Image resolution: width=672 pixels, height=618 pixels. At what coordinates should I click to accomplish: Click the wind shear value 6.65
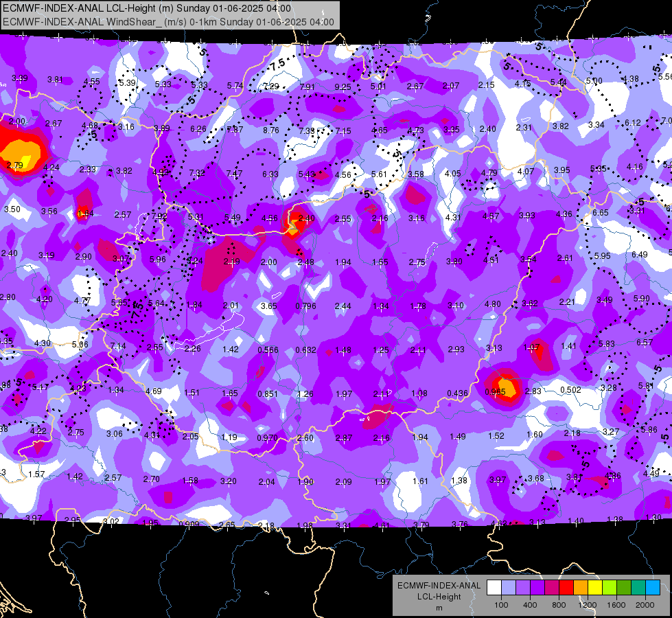click(x=601, y=213)
